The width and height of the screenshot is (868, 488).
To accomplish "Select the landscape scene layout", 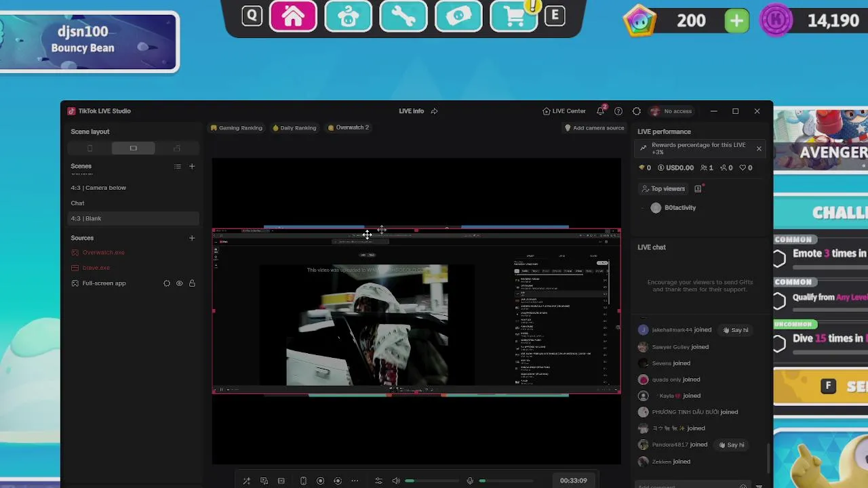I will point(133,148).
